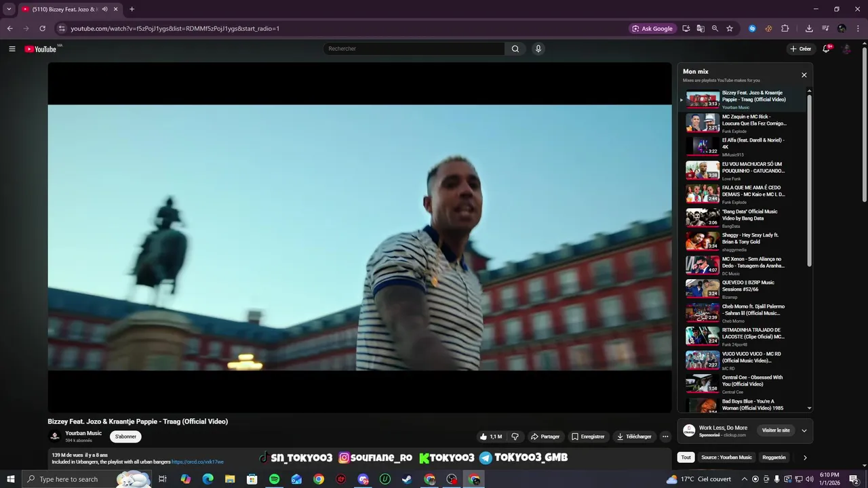
Task: Play Bang Data Official Music Video
Action: click(x=743, y=218)
